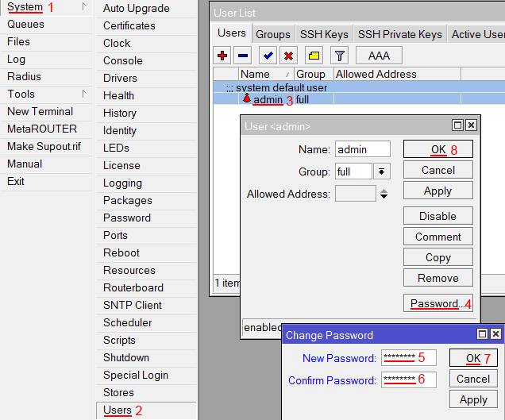
Task: Click the Allowed Address up/down arrows
Action: point(384,194)
